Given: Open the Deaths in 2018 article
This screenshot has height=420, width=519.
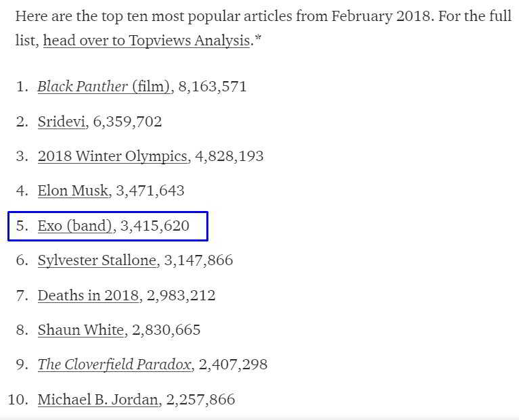Looking at the screenshot, I should (89, 296).
